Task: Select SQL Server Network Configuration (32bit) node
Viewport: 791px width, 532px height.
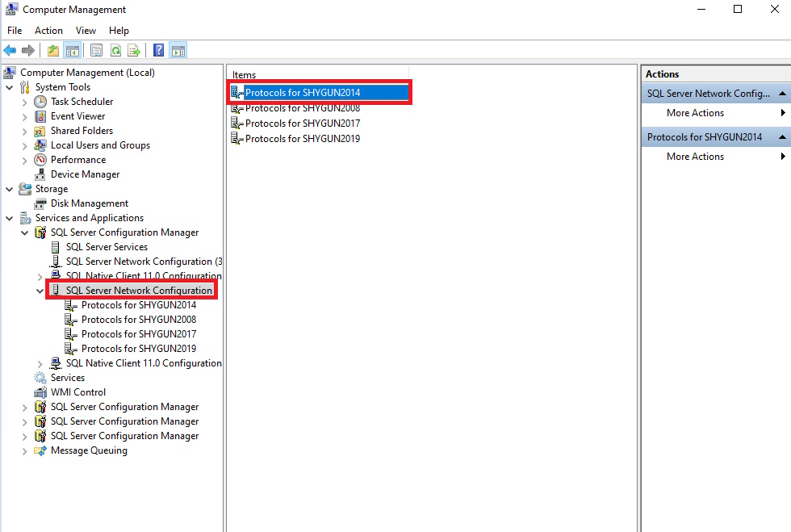Action: tap(144, 262)
